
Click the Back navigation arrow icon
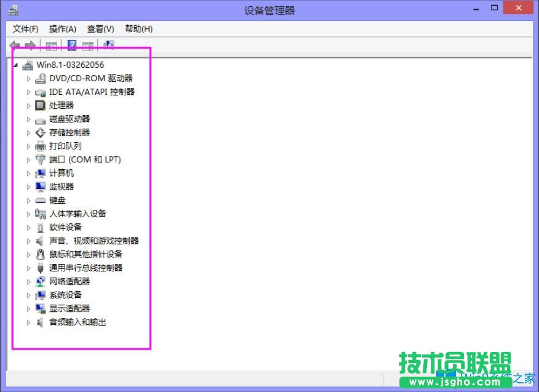(x=14, y=45)
